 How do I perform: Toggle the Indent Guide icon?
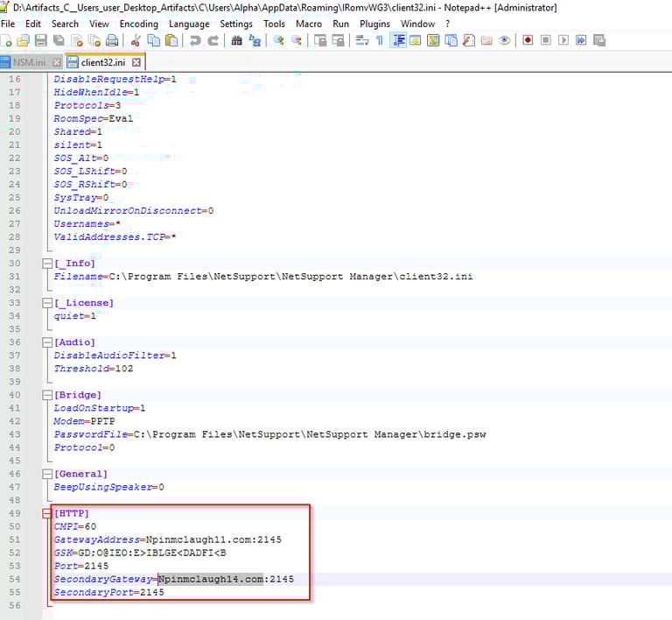coord(398,41)
